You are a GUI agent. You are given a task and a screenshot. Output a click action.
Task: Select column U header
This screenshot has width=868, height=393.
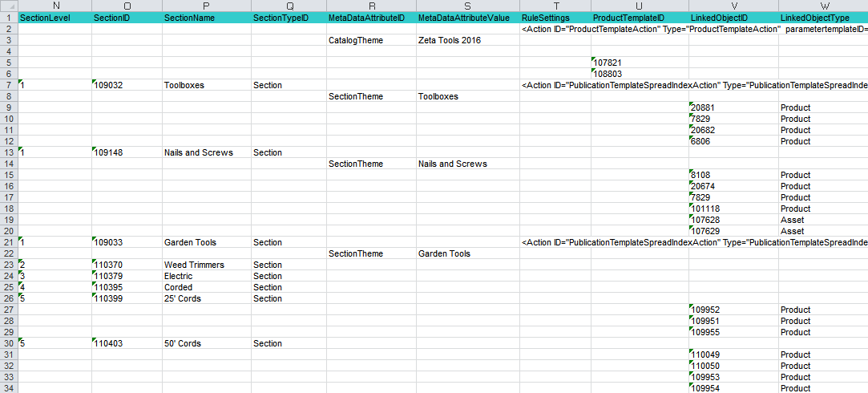[x=640, y=6]
